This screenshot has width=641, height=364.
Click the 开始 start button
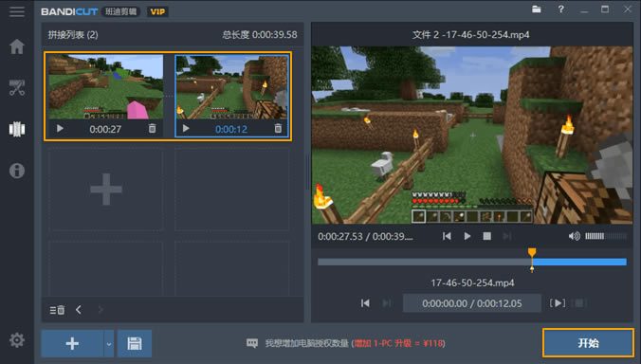coord(588,343)
